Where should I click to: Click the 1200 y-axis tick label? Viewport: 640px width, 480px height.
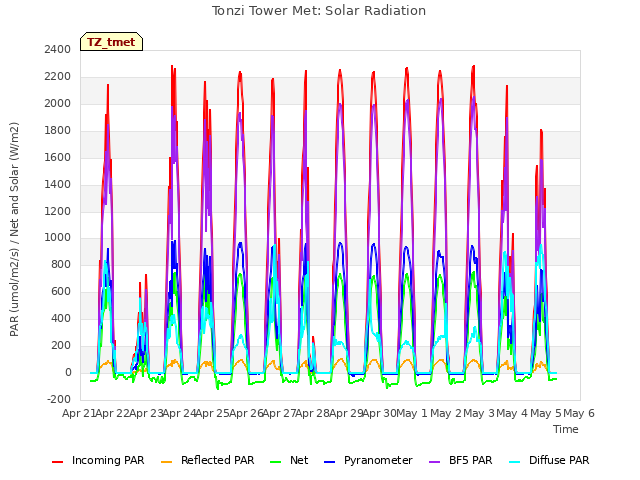(x=58, y=211)
